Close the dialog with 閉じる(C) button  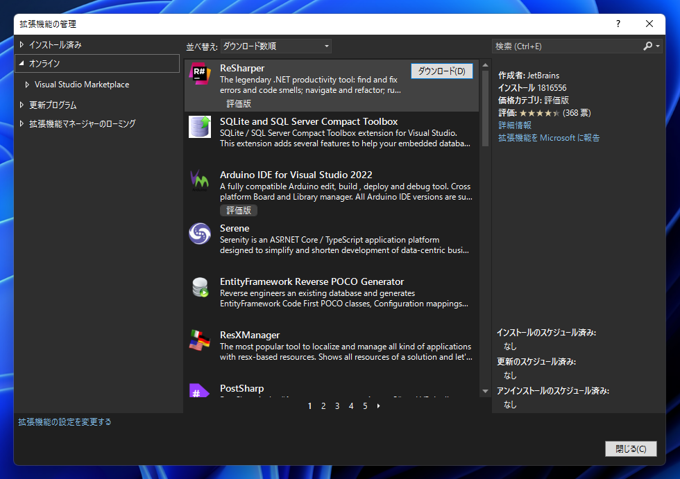pyautogui.click(x=631, y=449)
